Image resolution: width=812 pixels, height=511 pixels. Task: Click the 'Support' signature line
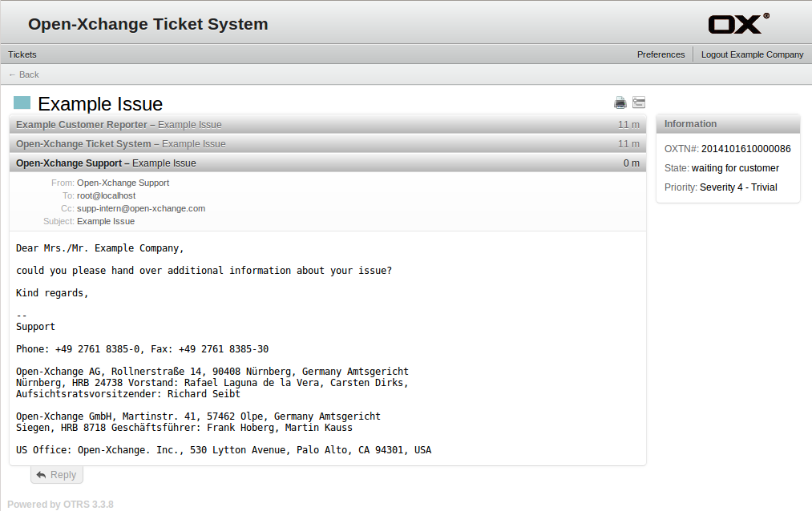[36, 327]
